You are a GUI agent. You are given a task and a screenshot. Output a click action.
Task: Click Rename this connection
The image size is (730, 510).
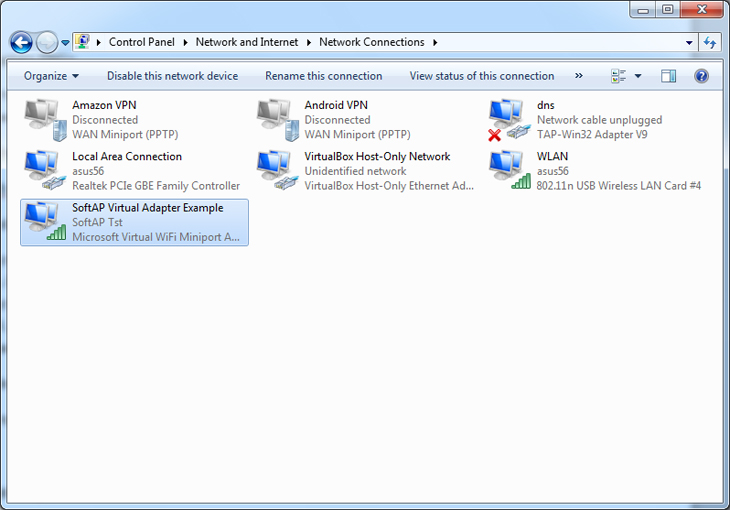(x=324, y=76)
